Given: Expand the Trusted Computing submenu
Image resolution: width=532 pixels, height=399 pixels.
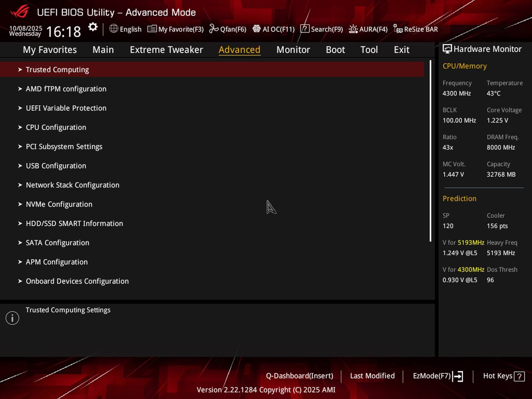Looking at the screenshot, I should click(57, 70).
